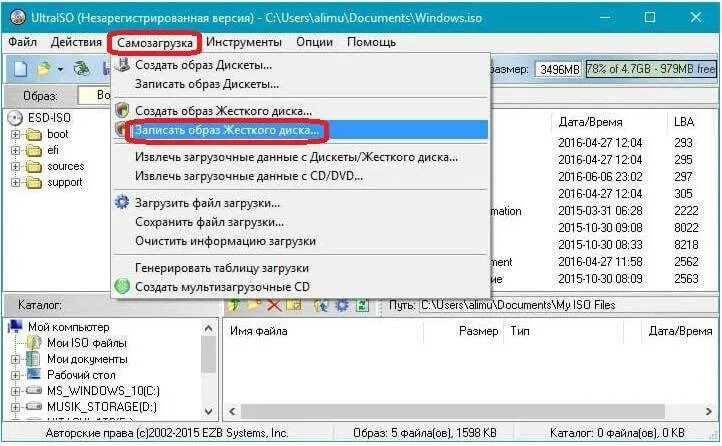Click the red X delete icon in catalog toolbar
Screen dimensions: 722x446
pos(274,305)
